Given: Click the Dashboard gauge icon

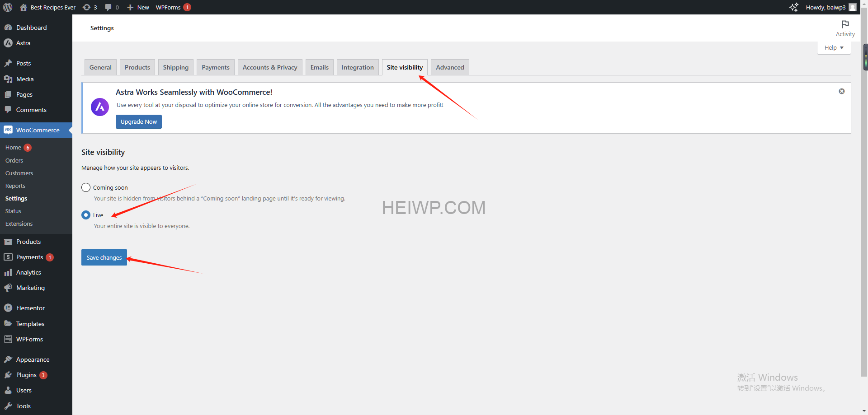Looking at the screenshot, I should (x=8, y=28).
